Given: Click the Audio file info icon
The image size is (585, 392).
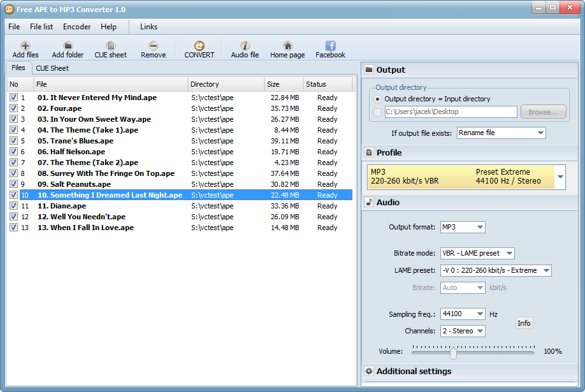Looking at the screenshot, I should coord(245,46).
